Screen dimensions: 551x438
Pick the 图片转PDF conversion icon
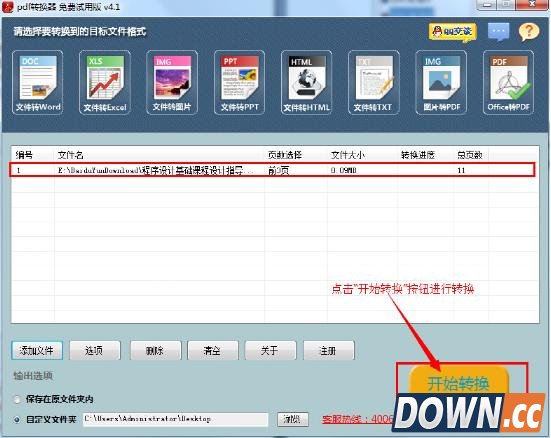(x=441, y=82)
